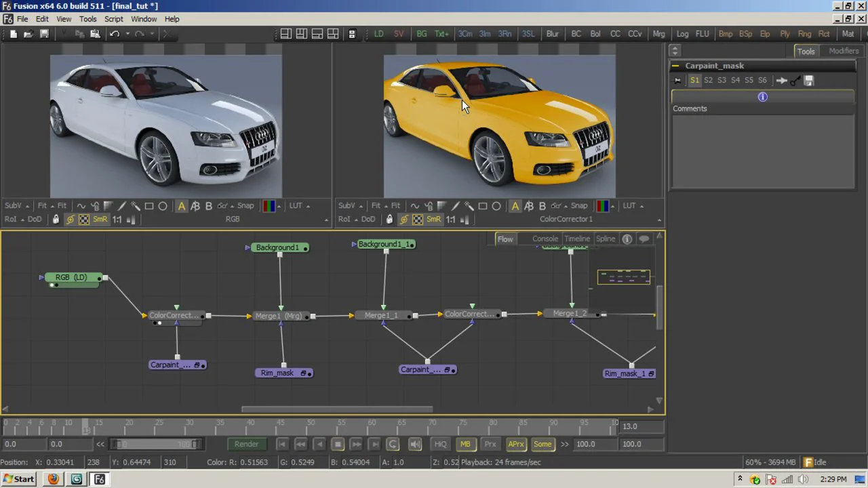This screenshot has height=488, width=868.
Task: Switch to the Console tab
Action: pos(545,239)
